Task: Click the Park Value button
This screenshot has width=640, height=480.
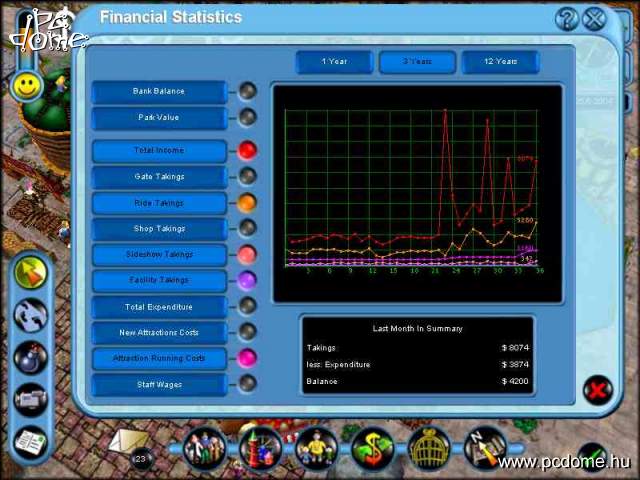Action: click(158, 118)
